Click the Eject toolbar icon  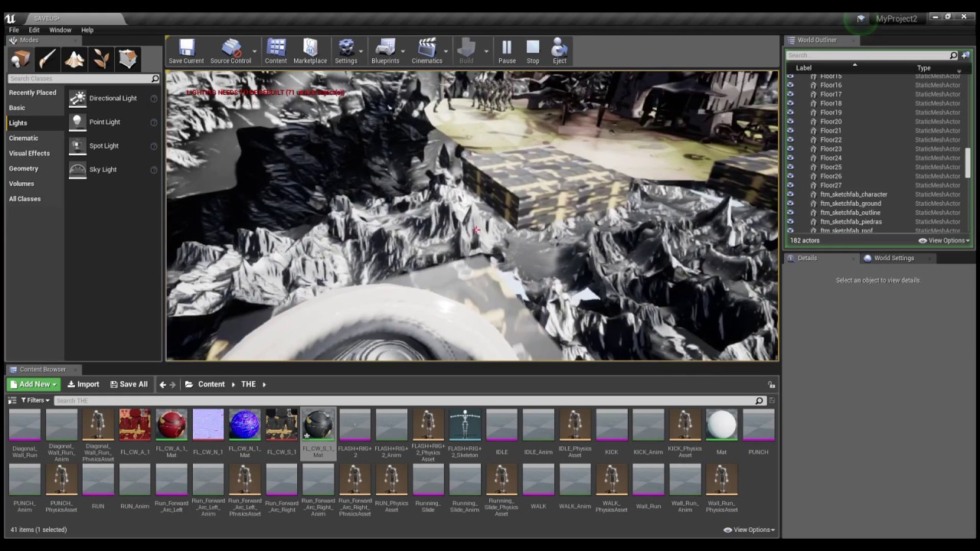pyautogui.click(x=560, y=51)
